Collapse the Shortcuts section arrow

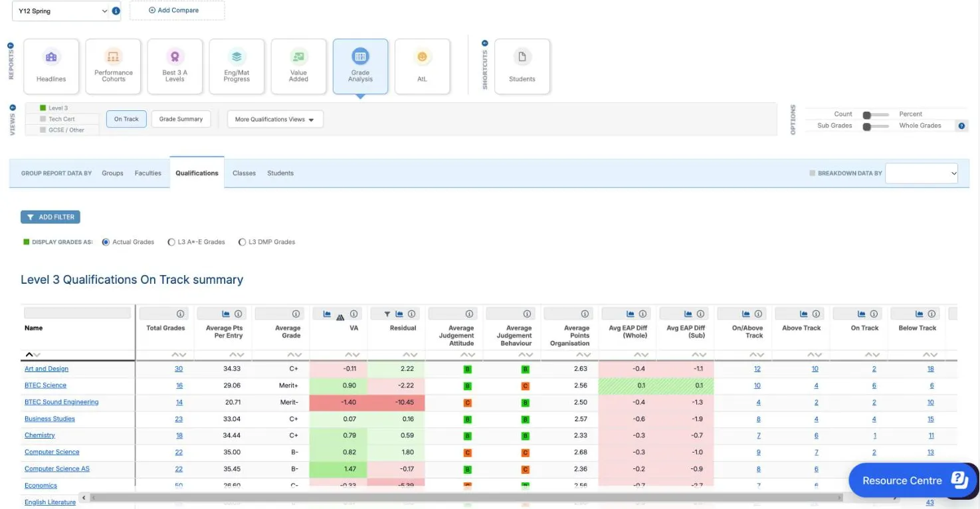point(484,43)
